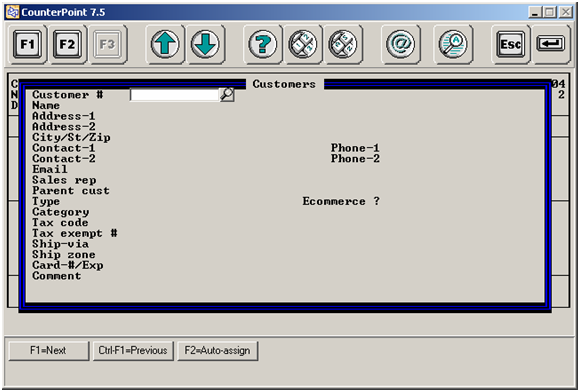
Task: Click the Tax code label
Action: click(60, 223)
